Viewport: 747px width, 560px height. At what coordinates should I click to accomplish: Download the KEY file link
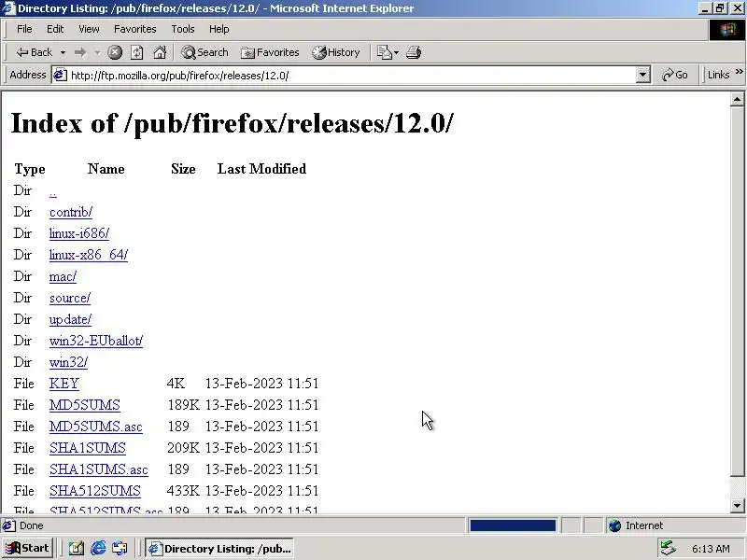63,384
